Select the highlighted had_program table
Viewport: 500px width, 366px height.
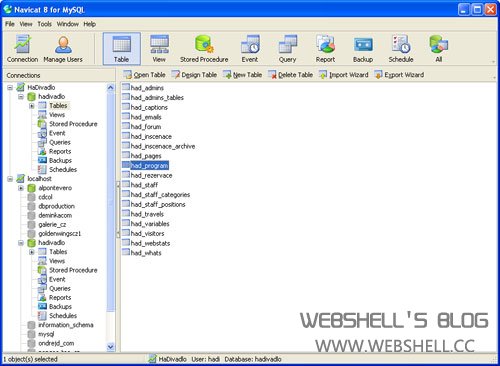point(149,165)
